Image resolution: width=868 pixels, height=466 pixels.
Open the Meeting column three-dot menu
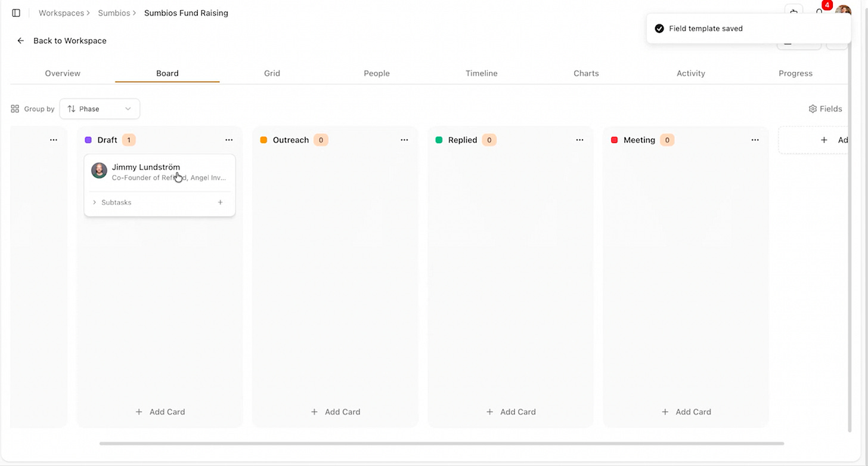pos(755,140)
